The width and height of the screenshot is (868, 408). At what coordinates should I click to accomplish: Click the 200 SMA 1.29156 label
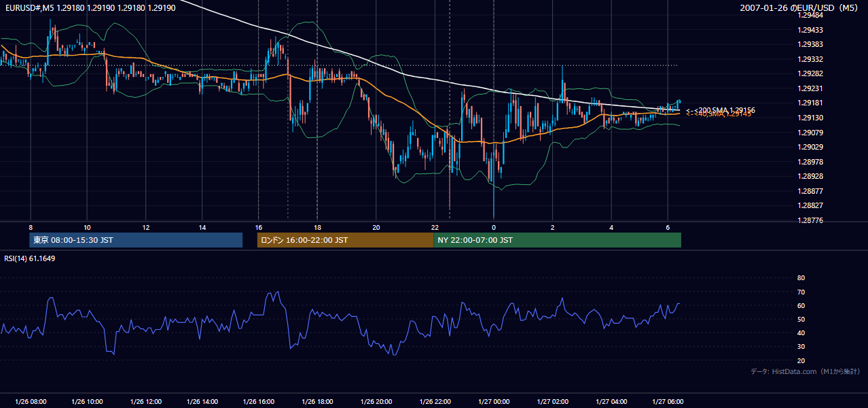tap(721, 110)
